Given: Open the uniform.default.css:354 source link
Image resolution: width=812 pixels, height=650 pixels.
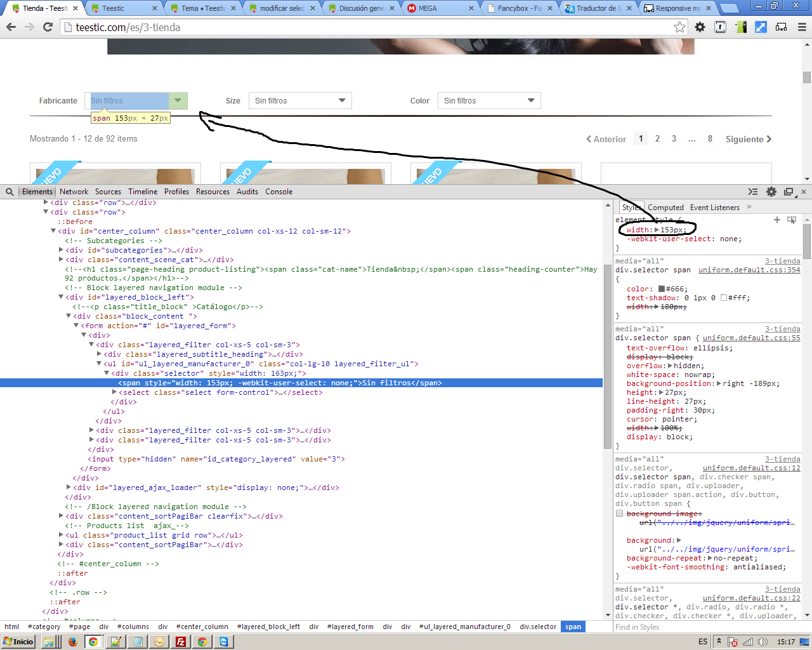Looking at the screenshot, I should 749,270.
